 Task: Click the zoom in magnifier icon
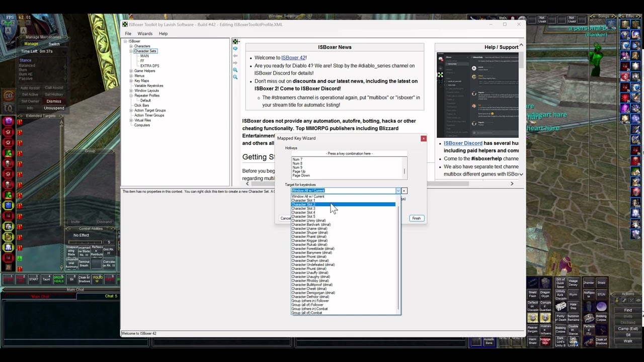click(235, 70)
